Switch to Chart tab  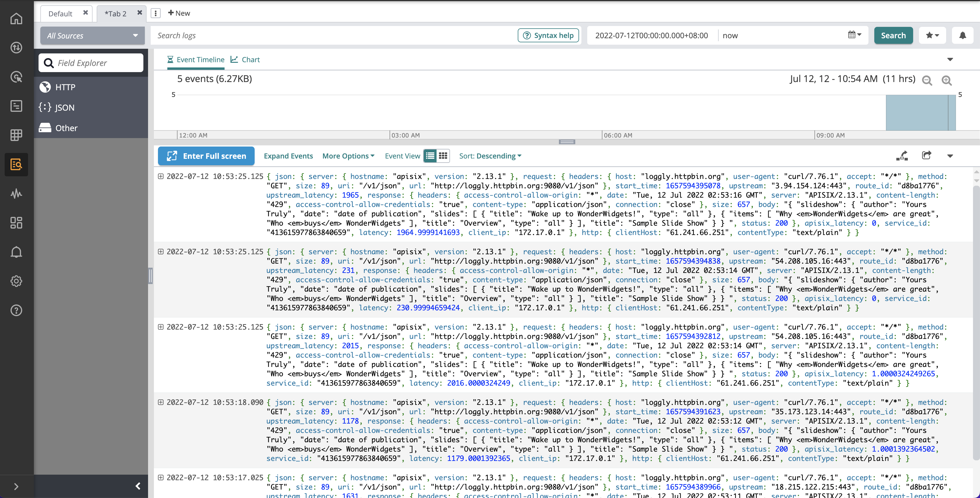click(x=245, y=60)
